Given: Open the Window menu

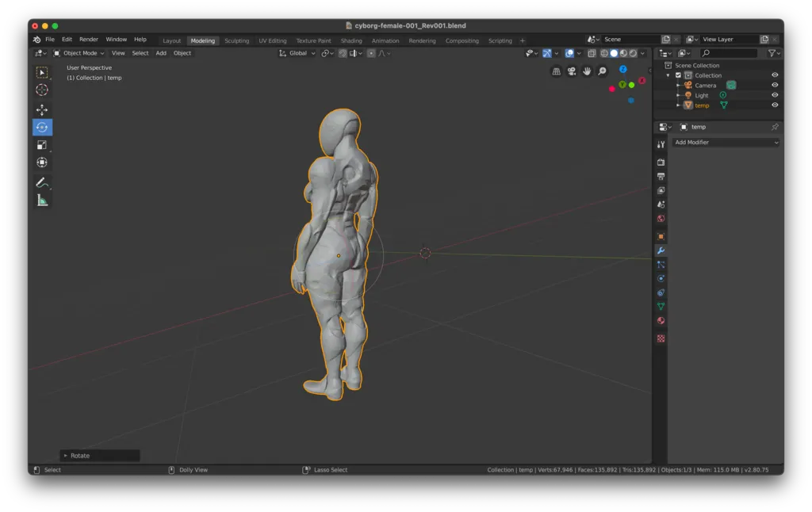Looking at the screenshot, I should click(116, 40).
